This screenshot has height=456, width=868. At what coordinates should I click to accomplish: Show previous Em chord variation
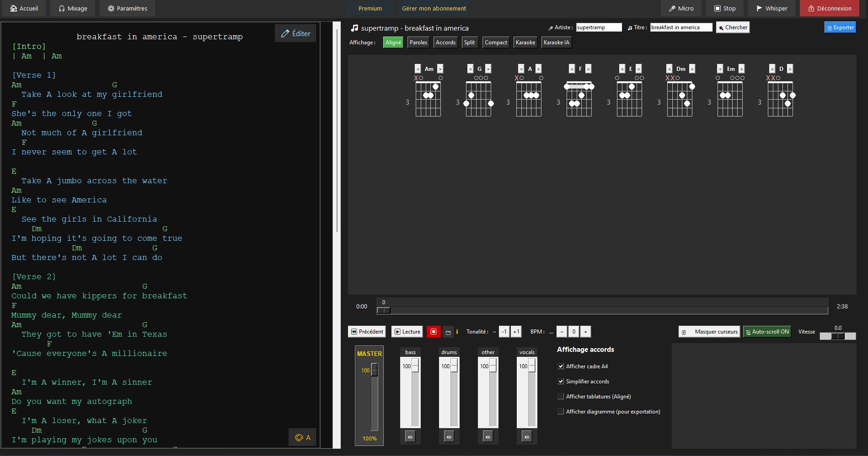(720, 69)
